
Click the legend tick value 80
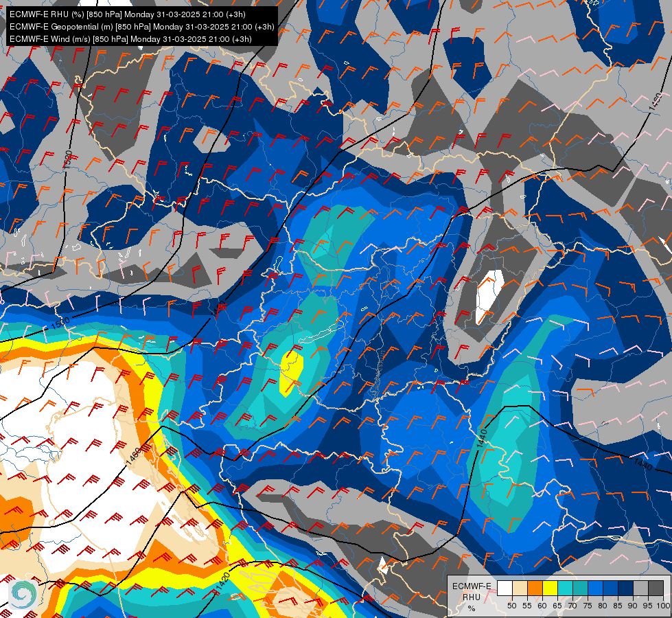coord(603,606)
